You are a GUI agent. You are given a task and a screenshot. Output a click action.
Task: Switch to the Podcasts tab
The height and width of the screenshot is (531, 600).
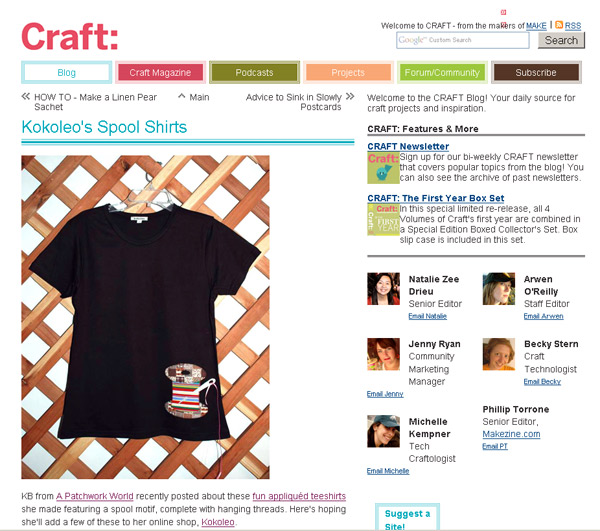[x=254, y=72]
